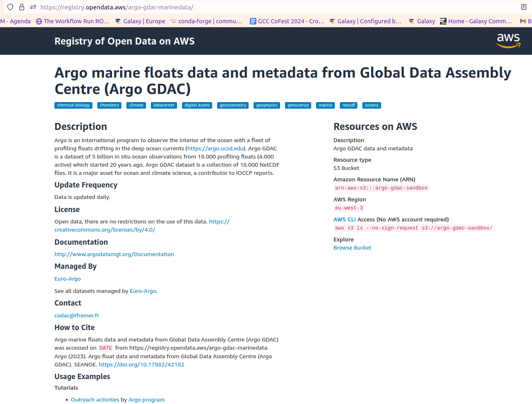The width and height of the screenshot is (532, 404).
Task: Toggle reader view icon in address bar
Action: 524,7
